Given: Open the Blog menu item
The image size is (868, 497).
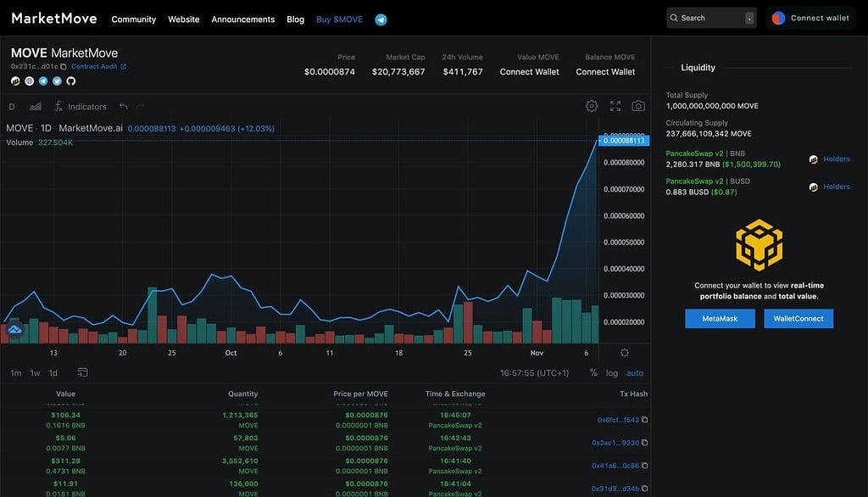Looking at the screenshot, I should tap(296, 20).
